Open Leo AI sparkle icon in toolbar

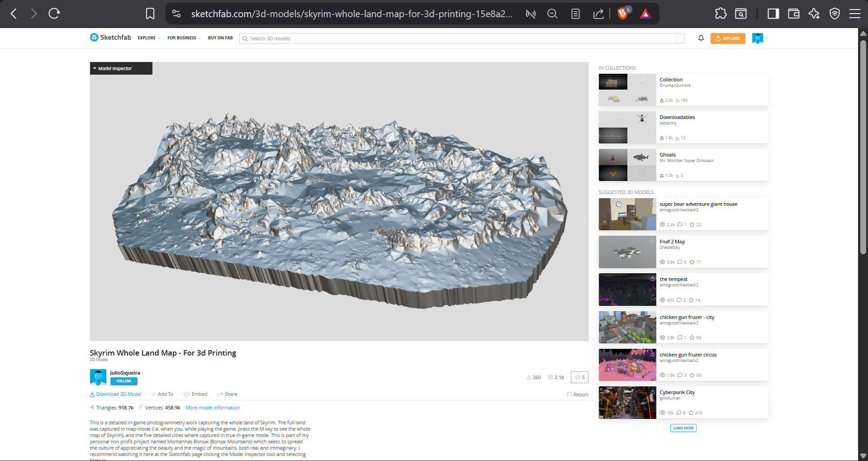814,14
